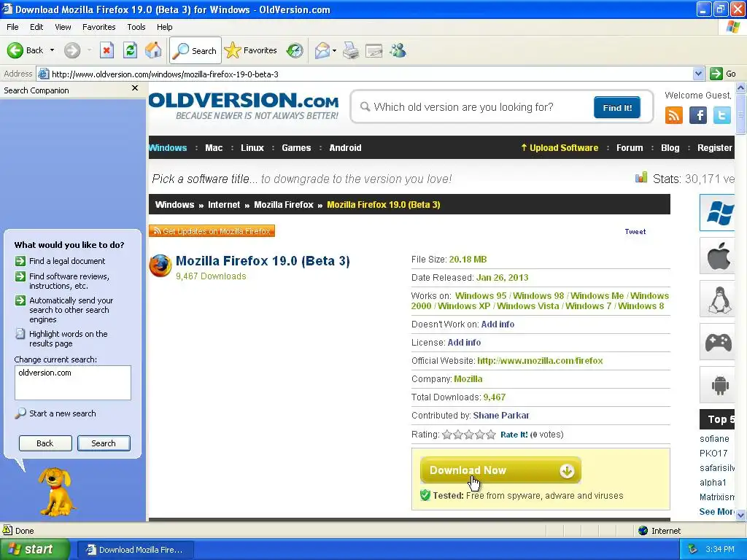Refresh the page with the green arrows icon

pyautogui.click(x=130, y=50)
